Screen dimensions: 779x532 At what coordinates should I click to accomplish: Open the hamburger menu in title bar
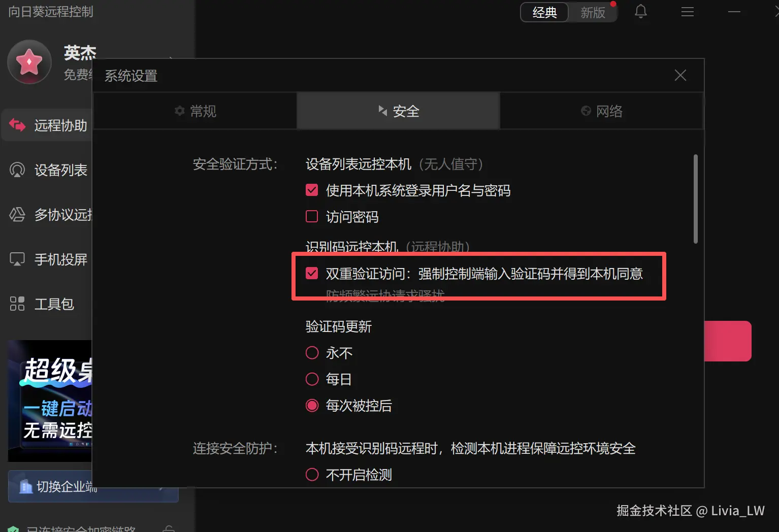tap(688, 12)
